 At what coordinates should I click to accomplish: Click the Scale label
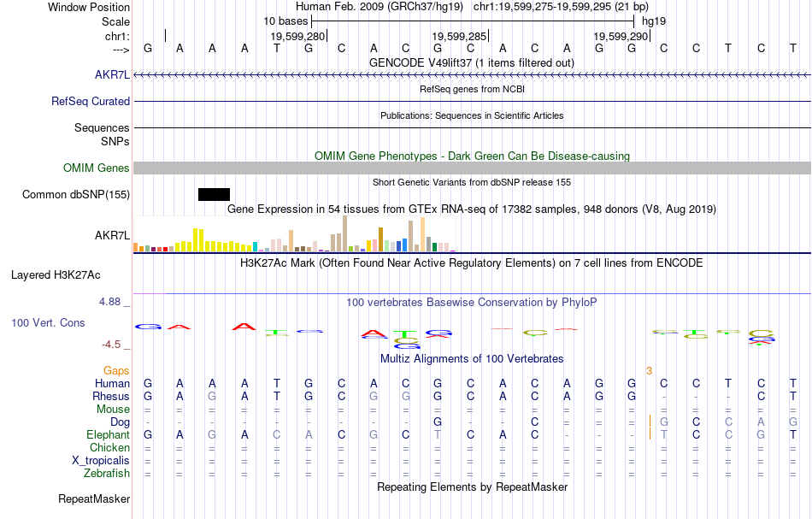pos(115,21)
